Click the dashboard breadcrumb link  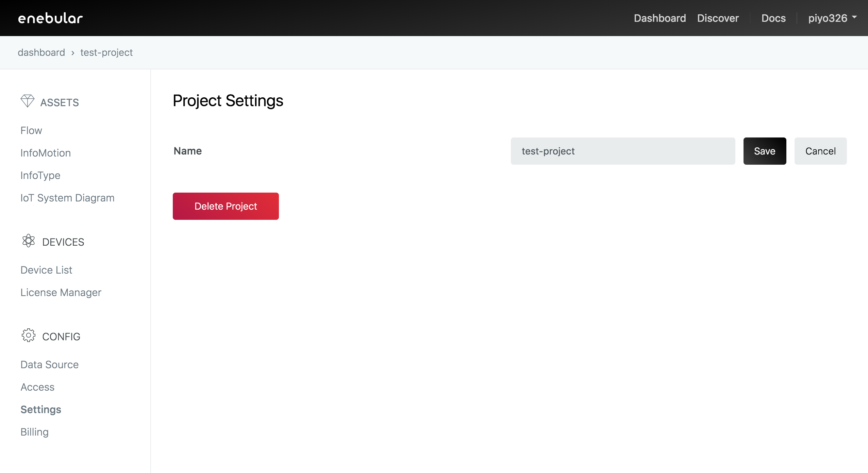tap(41, 52)
